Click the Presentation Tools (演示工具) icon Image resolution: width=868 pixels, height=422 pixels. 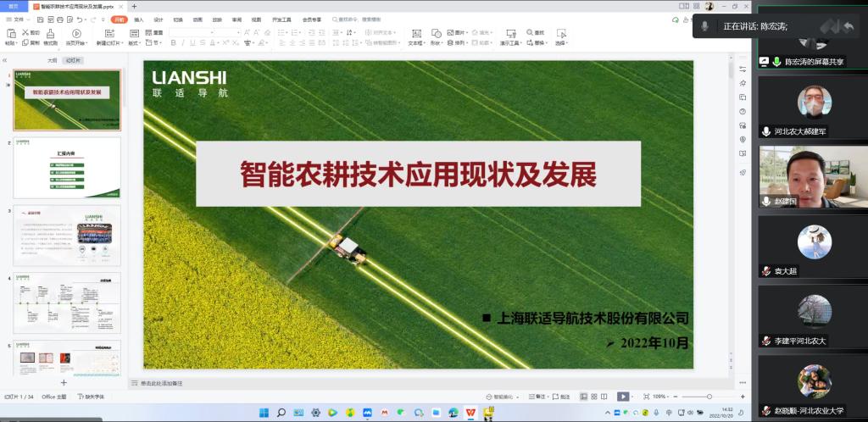[511, 33]
